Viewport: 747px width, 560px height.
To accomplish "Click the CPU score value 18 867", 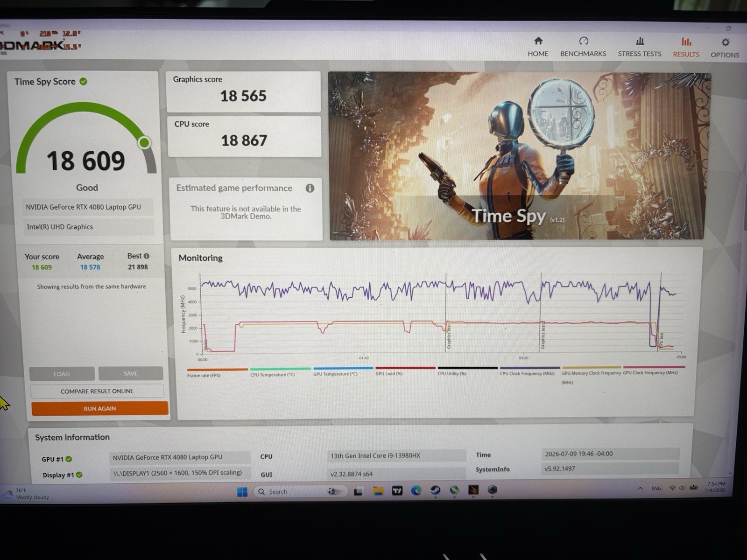I will [x=244, y=140].
